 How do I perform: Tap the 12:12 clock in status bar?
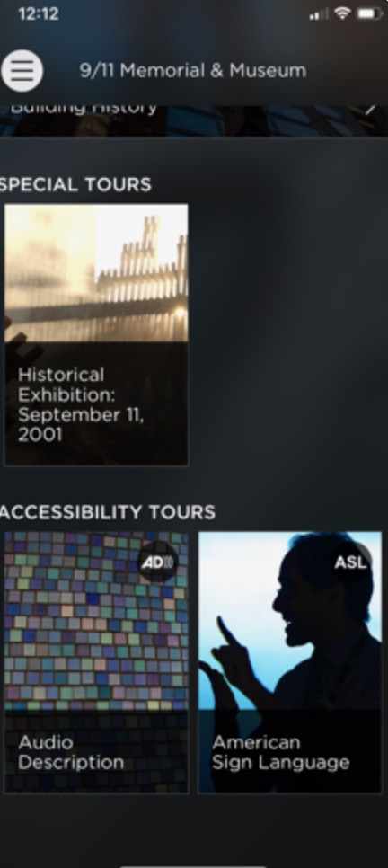pos(39,13)
